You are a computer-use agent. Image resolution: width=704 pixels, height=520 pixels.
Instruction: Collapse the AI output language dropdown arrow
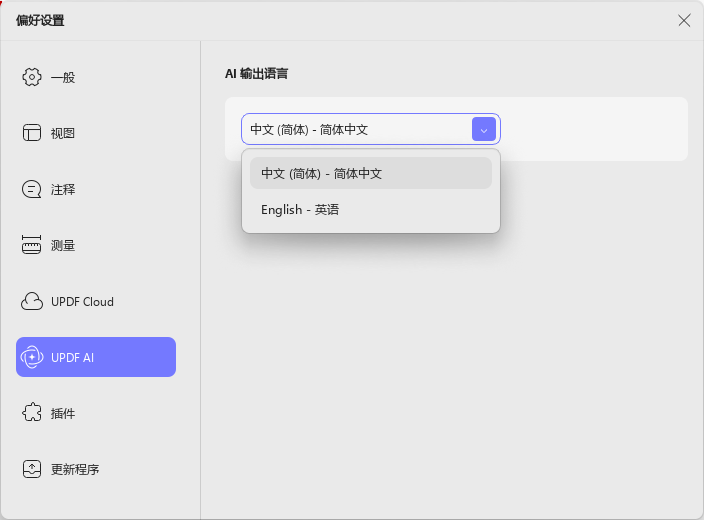pos(484,129)
